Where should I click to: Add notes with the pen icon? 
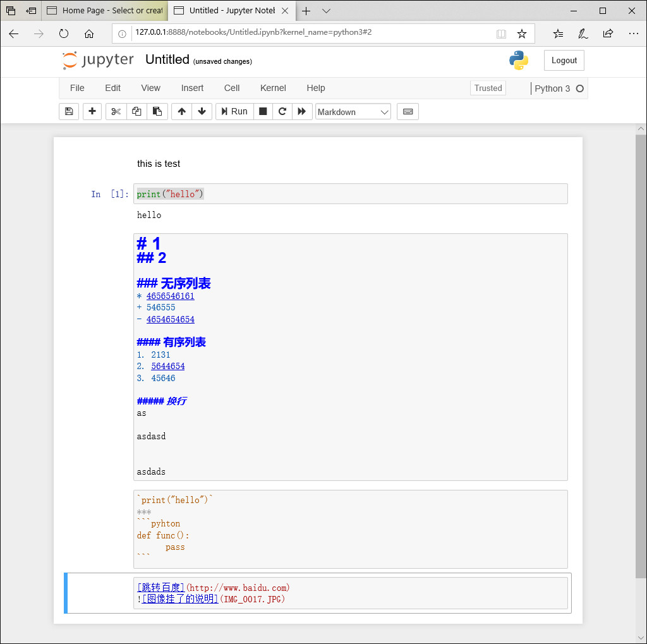[583, 33]
